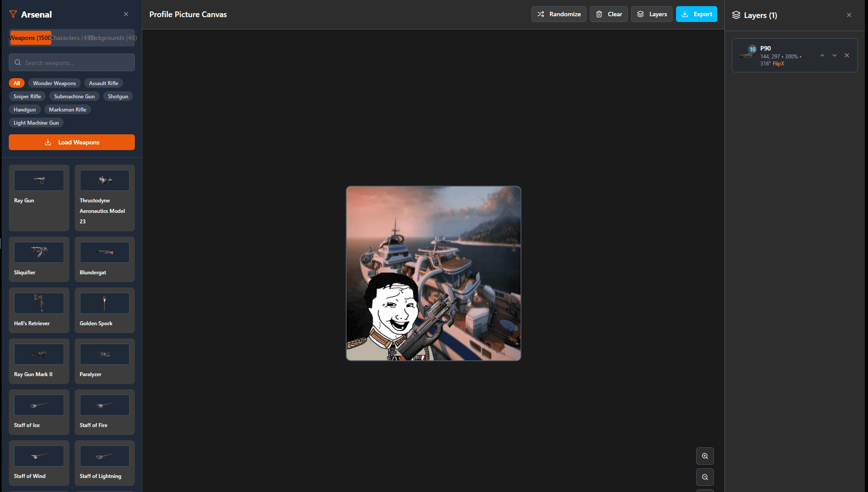
Task: Focus the Search weapons field
Action: pos(72,62)
